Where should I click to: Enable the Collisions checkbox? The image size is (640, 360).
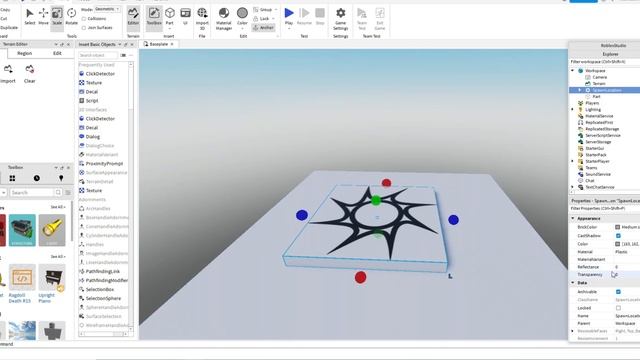[84, 19]
